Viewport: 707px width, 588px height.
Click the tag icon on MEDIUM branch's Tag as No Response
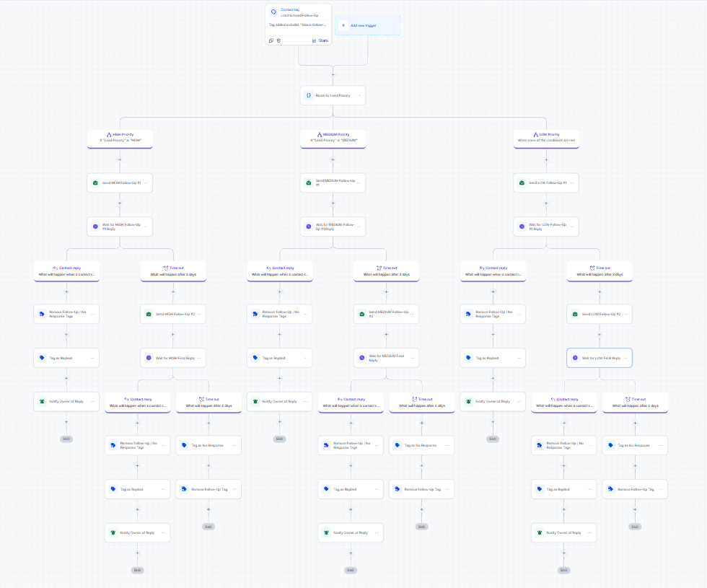point(398,445)
